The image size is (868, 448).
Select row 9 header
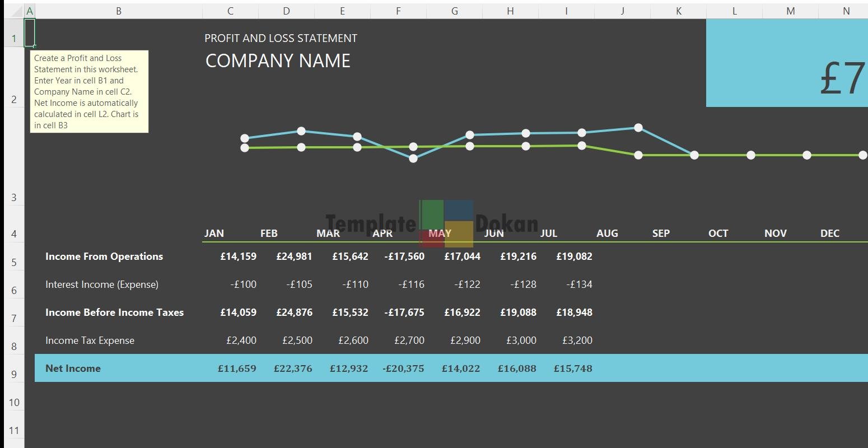pos(14,375)
